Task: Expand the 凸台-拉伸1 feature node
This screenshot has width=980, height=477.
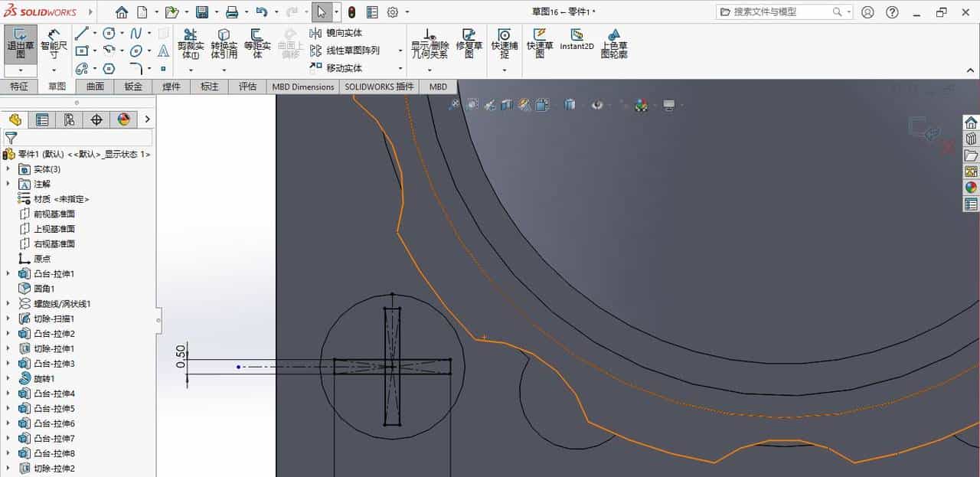Action: [x=8, y=273]
